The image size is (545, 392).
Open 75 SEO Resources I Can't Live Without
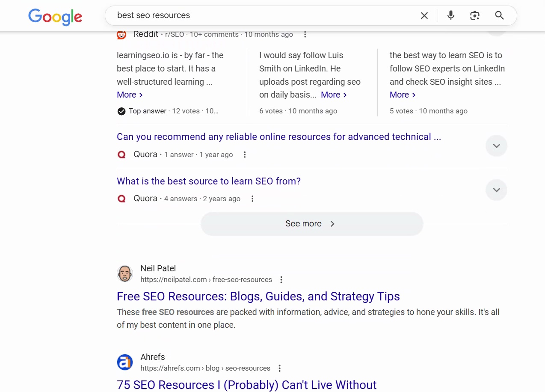click(x=247, y=385)
